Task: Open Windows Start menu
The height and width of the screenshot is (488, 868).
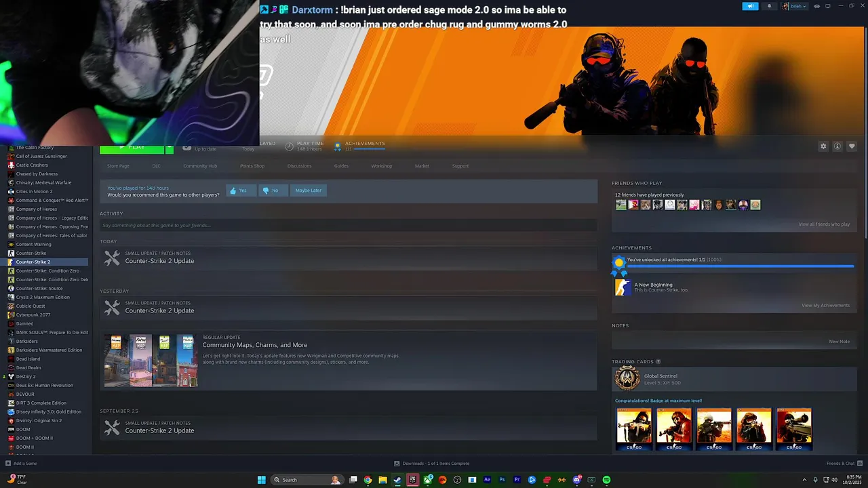Action: [262, 480]
